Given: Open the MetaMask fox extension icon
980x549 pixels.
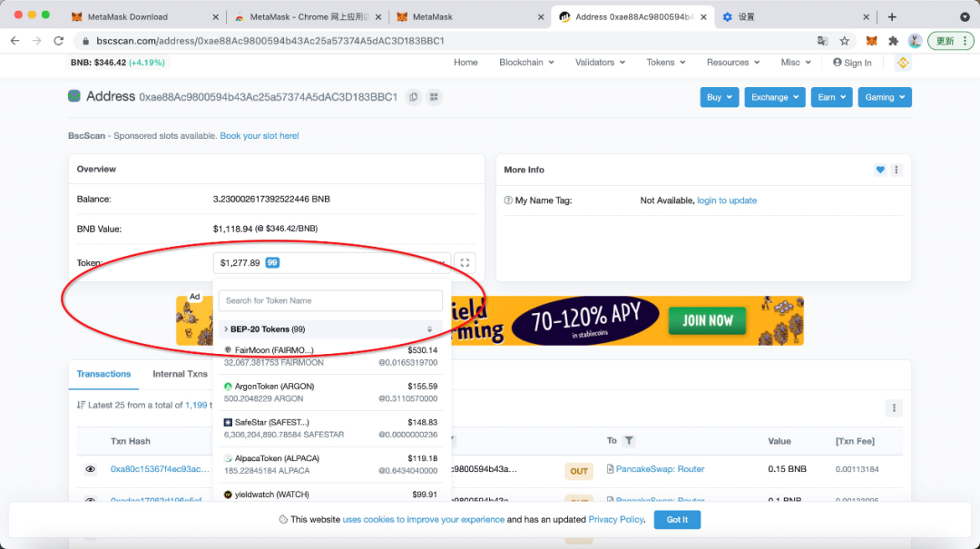Looking at the screenshot, I should click(x=871, y=41).
